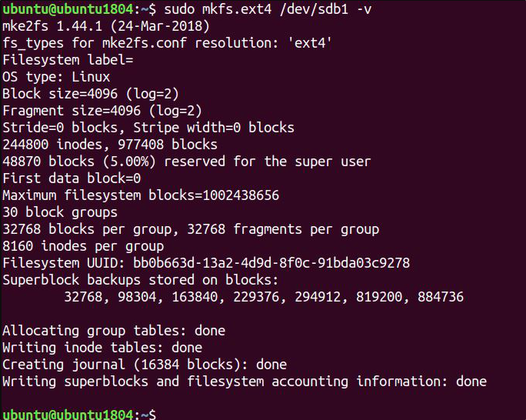
Task: Click the /dev/sdb1 device argument
Action: click(x=314, y=9)
